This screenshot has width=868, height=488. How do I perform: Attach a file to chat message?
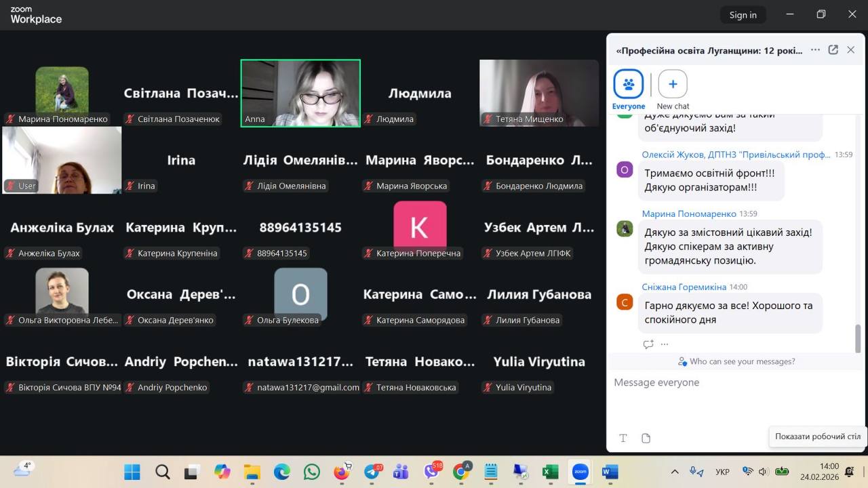(646, 439)
